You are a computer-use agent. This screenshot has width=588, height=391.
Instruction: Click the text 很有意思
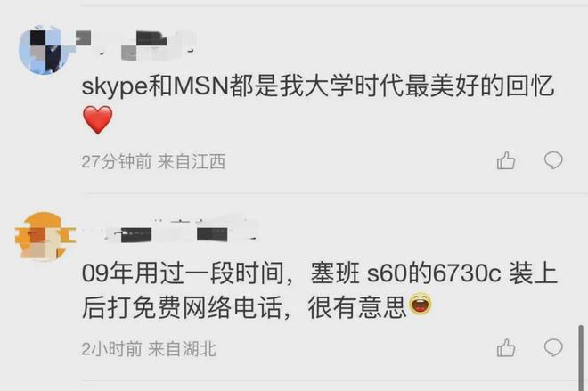point(357,307)
